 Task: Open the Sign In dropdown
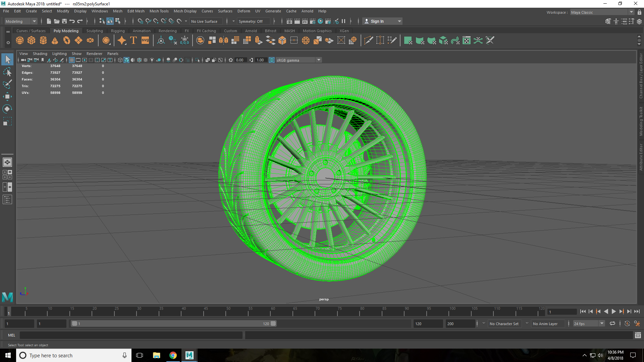[x=383, y=21]
